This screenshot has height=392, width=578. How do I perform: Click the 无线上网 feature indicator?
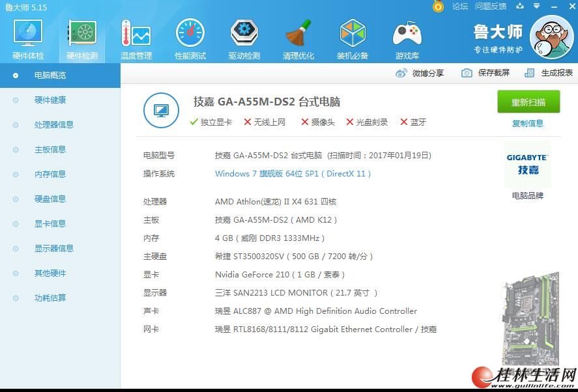(265, 122)
